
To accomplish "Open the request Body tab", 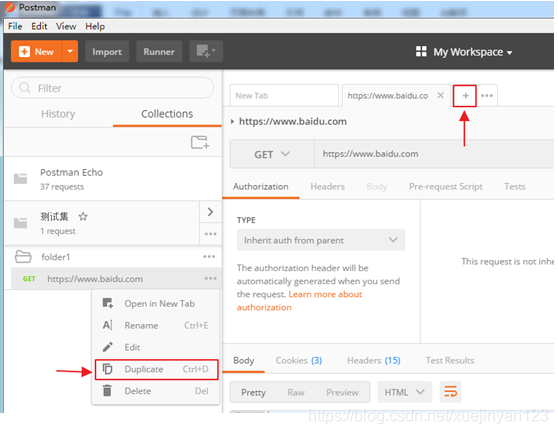I will tap(377, 186).
